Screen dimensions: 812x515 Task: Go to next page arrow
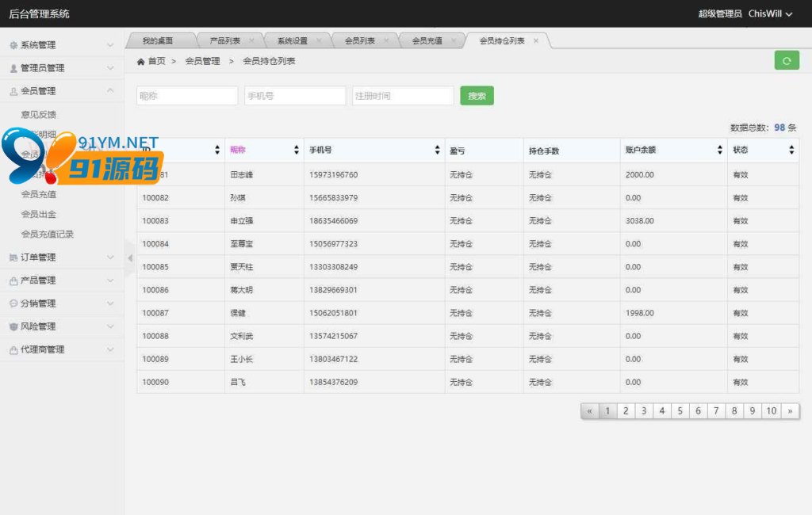click(x=791, y=411)
